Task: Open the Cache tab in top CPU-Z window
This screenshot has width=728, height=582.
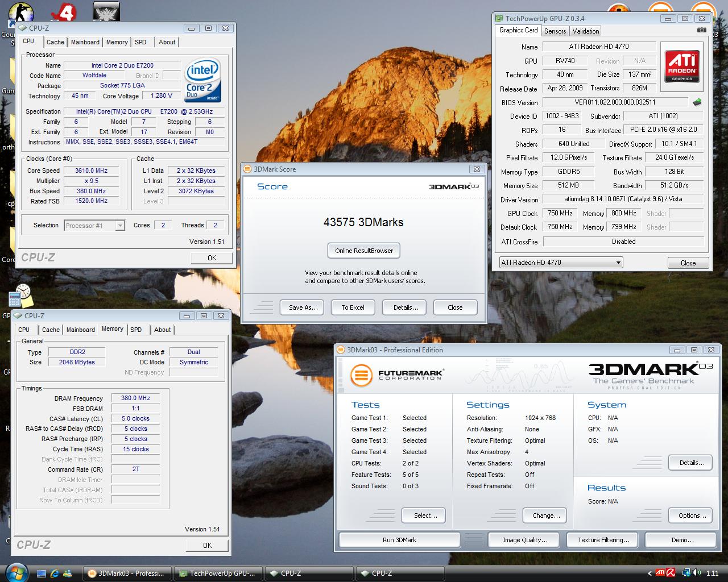Action: pyautogui.click(x=55, y=42)
